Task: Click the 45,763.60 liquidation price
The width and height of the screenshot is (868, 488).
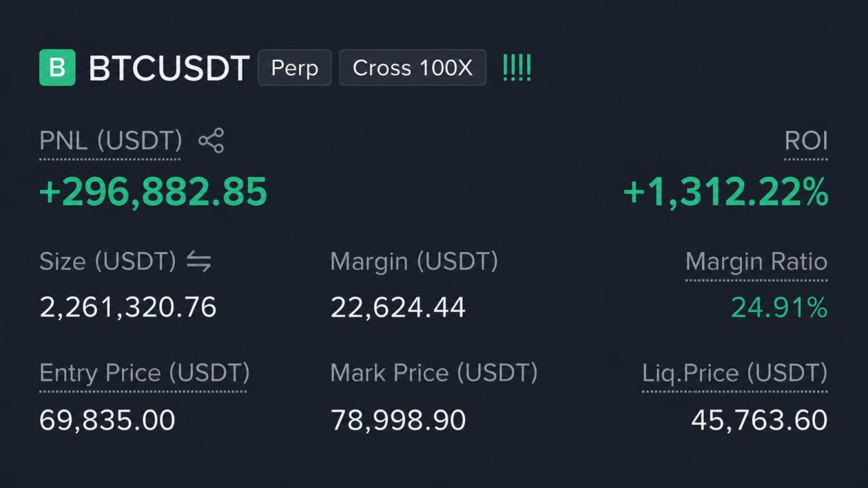Action: [x=759, y=420]
